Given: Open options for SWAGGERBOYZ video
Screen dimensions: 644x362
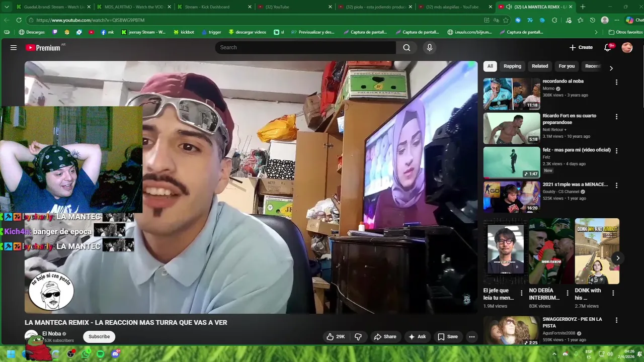Looking at the screenshot, I should click(x=616, y=320).
